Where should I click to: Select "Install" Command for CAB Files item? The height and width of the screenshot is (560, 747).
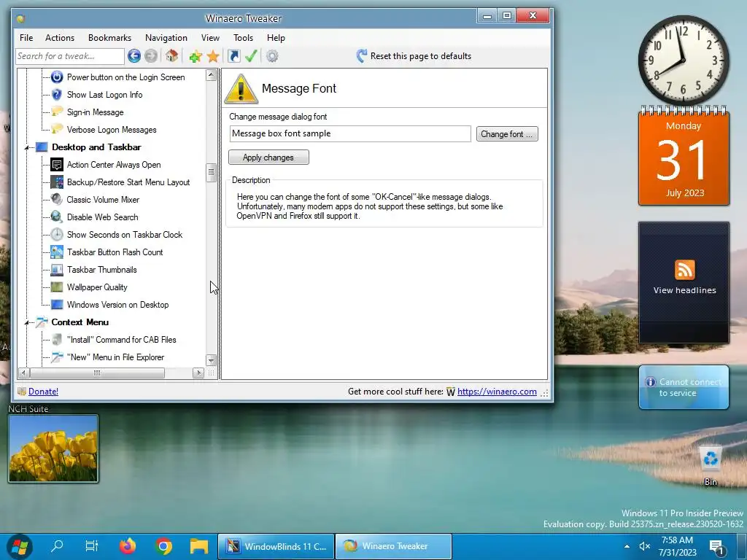pos(122,340)
